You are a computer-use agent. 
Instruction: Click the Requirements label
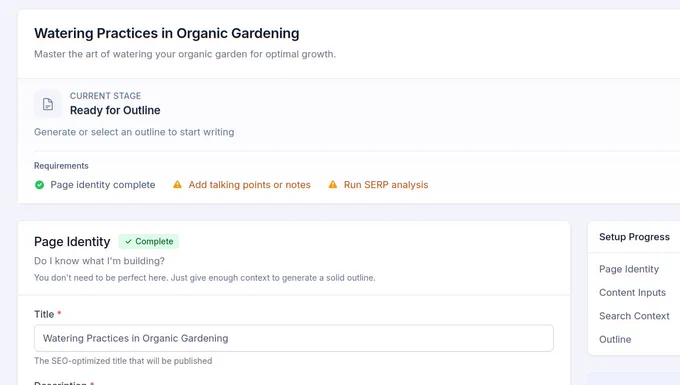(x=61, y=166)
